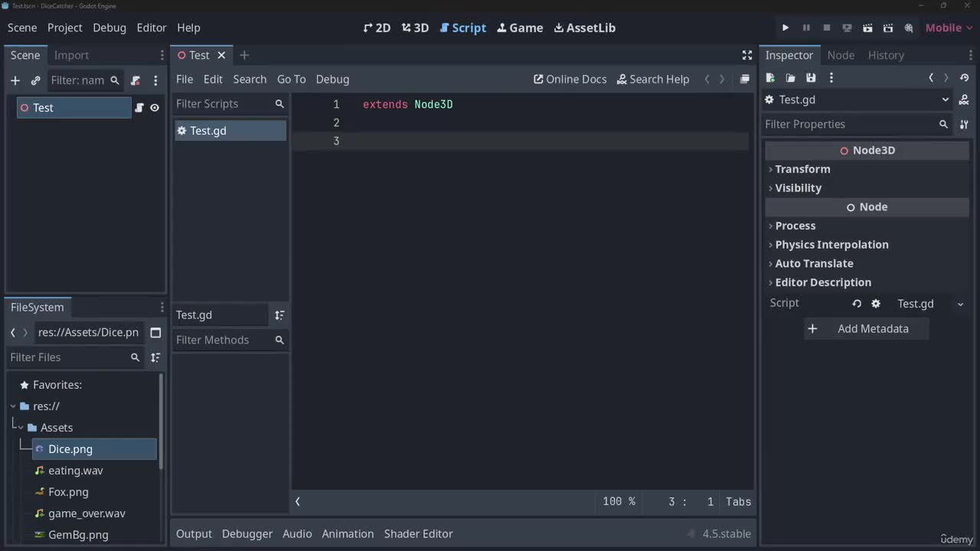Viewport: 980px width, 551px height.
Task: Open the Help main menu
Action: click(x=188, y=28)
